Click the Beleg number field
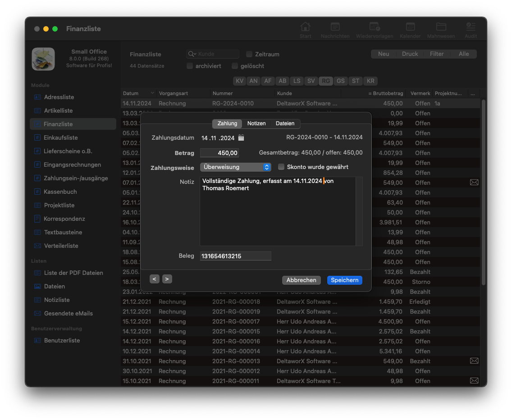The height and width of the screenshot is (420, 512). pyautogui.click(x=235, y=256)
